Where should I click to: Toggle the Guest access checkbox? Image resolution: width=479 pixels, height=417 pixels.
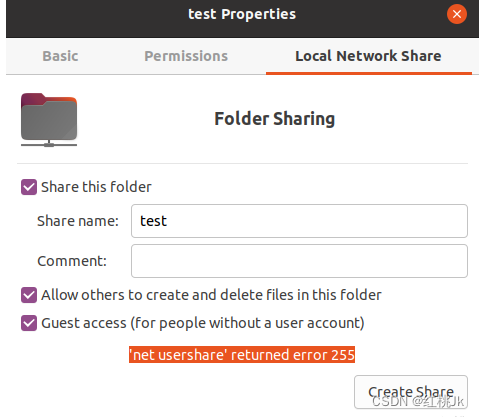[x=29, y=323]
